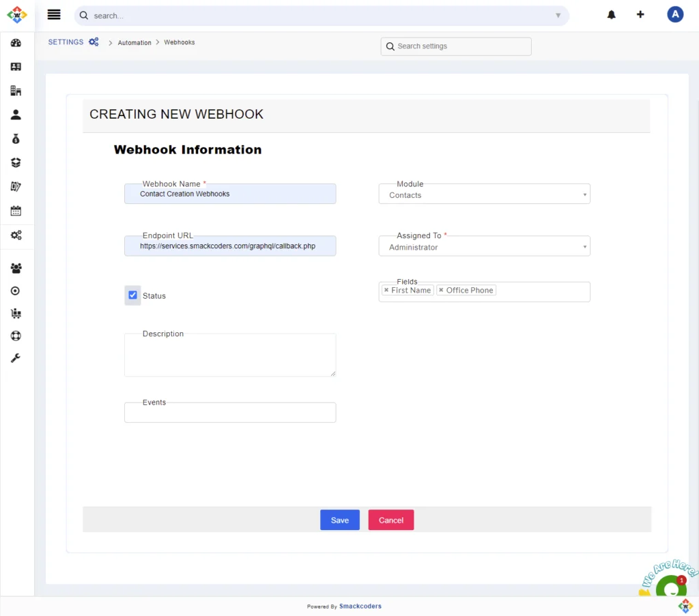Click the money bag Deals icon
The width and height of the screenshot is (699, 616).
tap(16, 138)
